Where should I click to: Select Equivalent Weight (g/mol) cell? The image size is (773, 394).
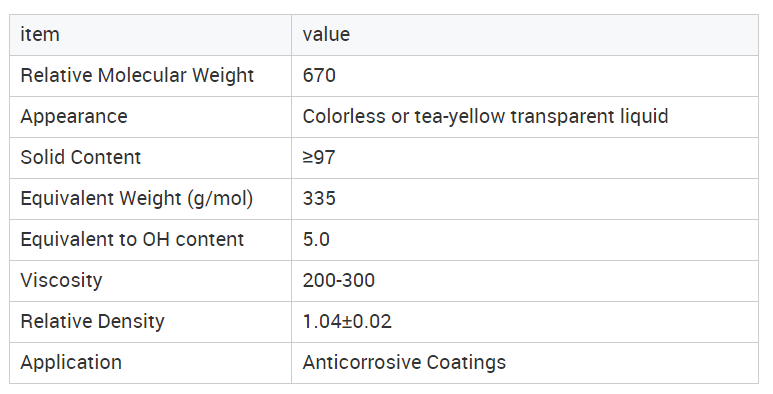tap(150, 199)
